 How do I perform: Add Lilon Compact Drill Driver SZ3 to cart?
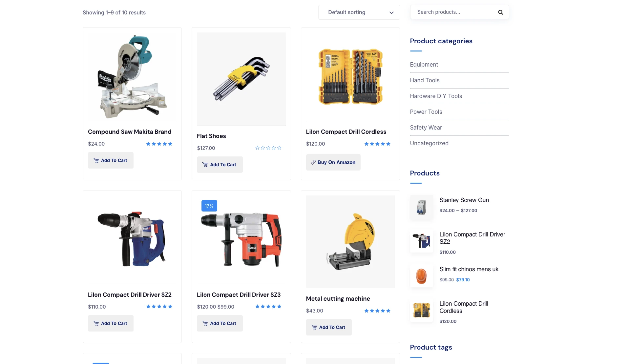pos(220,323)
